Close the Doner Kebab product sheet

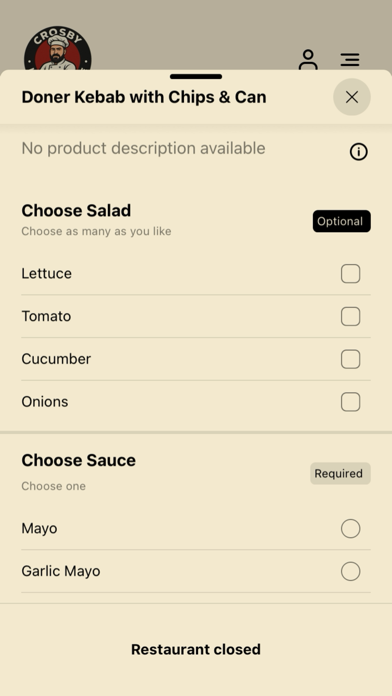point(352,97)
